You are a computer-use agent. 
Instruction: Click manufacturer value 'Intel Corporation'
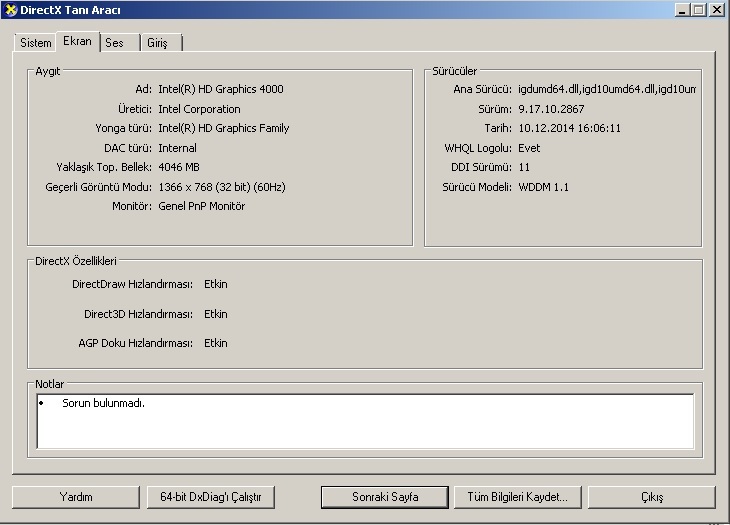[x=199, y=109]
